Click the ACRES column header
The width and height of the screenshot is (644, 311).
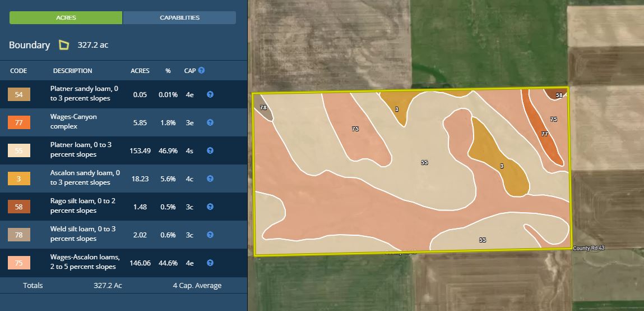click(140, 71)
